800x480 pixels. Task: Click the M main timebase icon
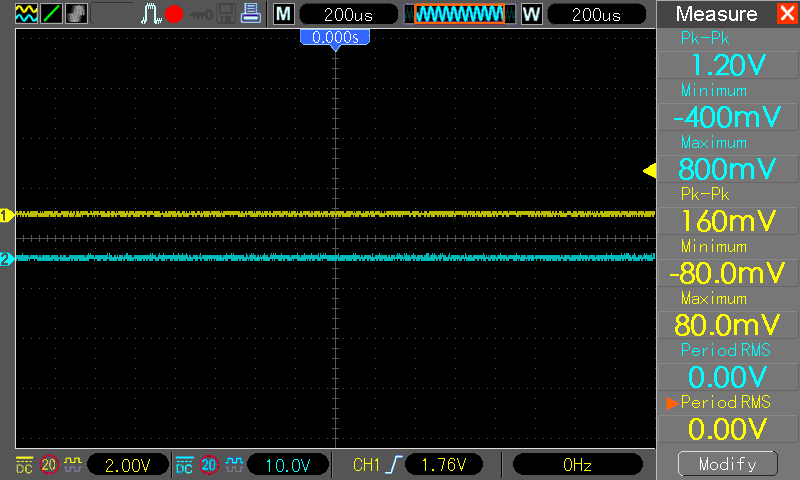coord(284,14)
